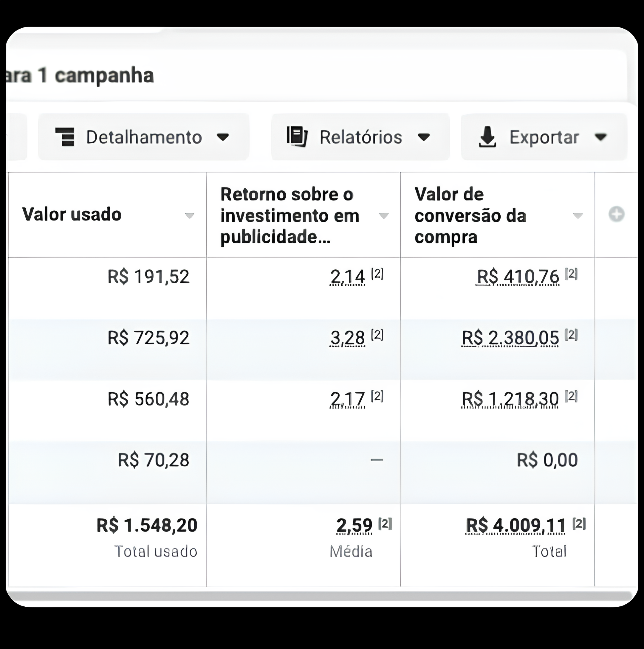Expand the Relatórios dropdown arrow
The image size is (644, 649).
pos(423,137)
